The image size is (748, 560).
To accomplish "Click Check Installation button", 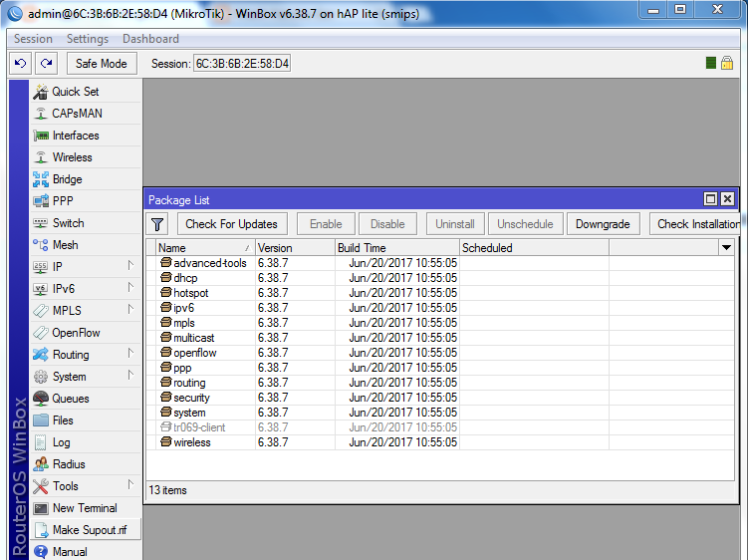I will [x=694, y=224].
